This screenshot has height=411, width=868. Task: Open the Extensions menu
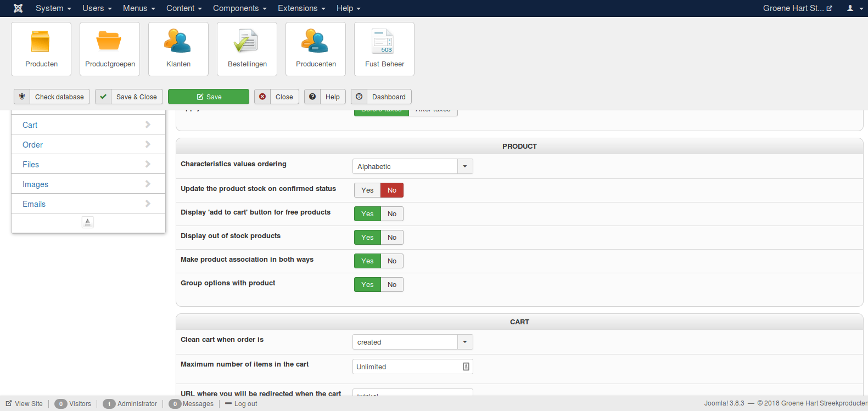[301, 8]
